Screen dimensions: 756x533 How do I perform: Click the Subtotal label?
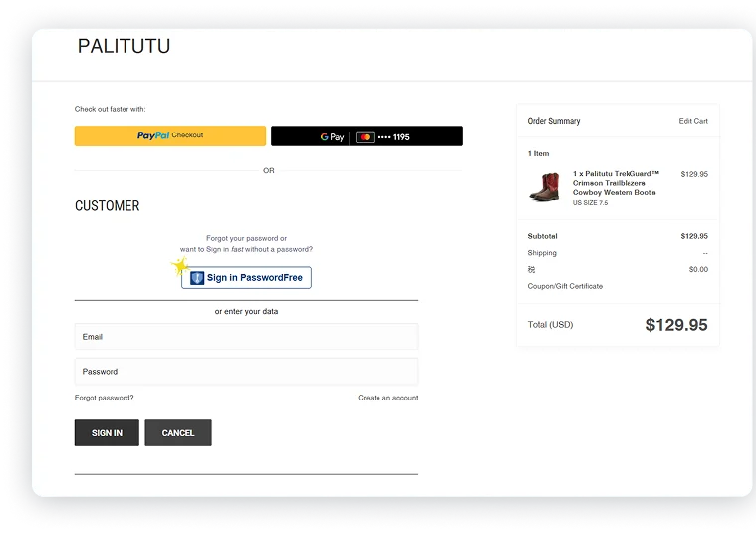click(x=543, y=236)
